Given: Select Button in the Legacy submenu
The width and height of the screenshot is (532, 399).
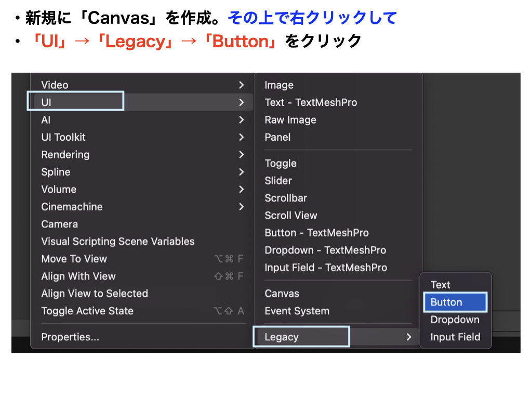Looking at the screenshot, I should pos(446,302).
